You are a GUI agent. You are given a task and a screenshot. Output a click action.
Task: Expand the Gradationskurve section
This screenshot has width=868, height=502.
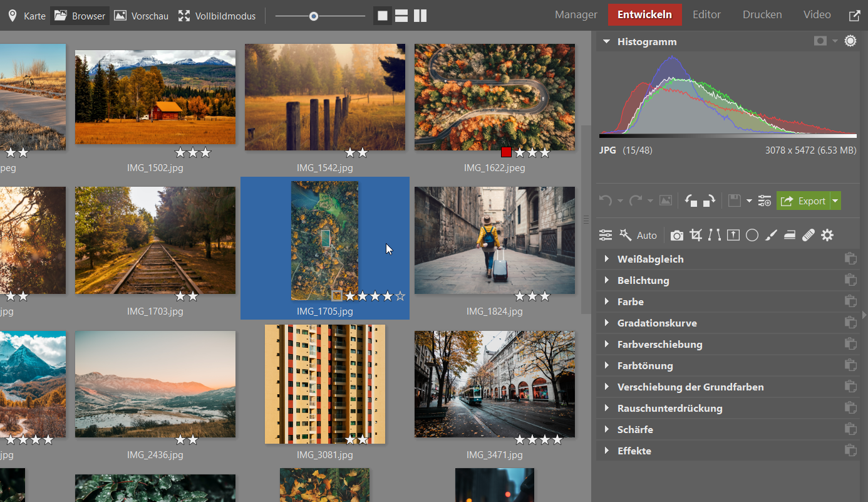(656, 323)
